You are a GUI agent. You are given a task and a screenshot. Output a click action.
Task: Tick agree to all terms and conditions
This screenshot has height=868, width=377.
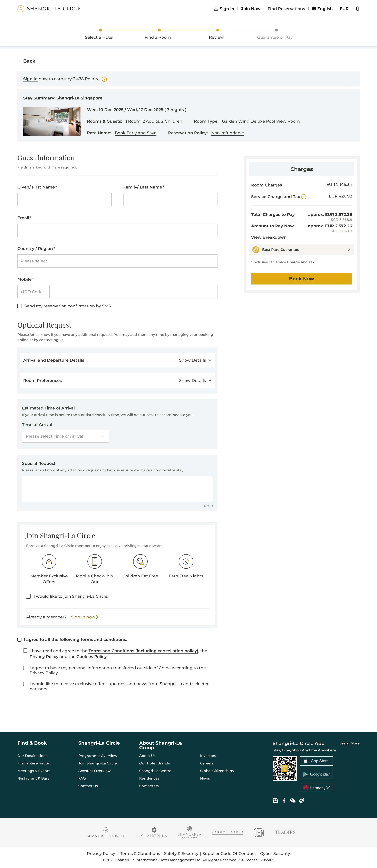click(19, 639)
